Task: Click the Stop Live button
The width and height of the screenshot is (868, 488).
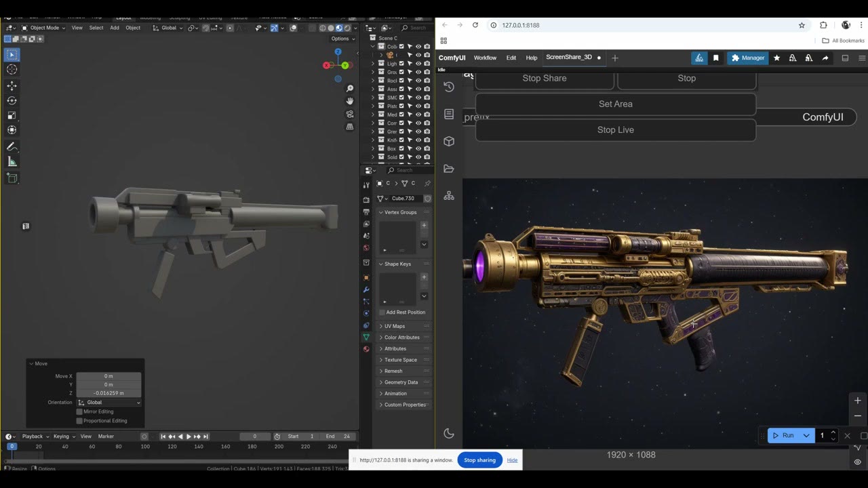Action: (x=616, y=130)
